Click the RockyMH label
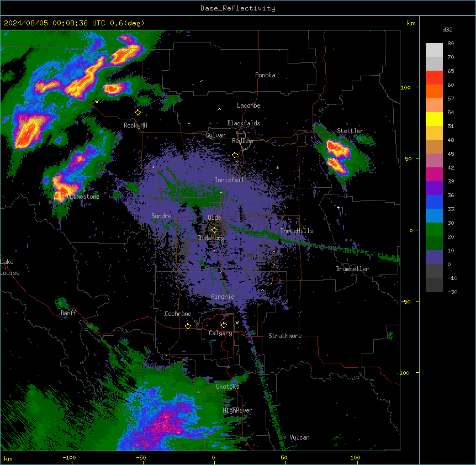Image resolution: width=476 pixels, height=465 pixels. tap(135, 125)
